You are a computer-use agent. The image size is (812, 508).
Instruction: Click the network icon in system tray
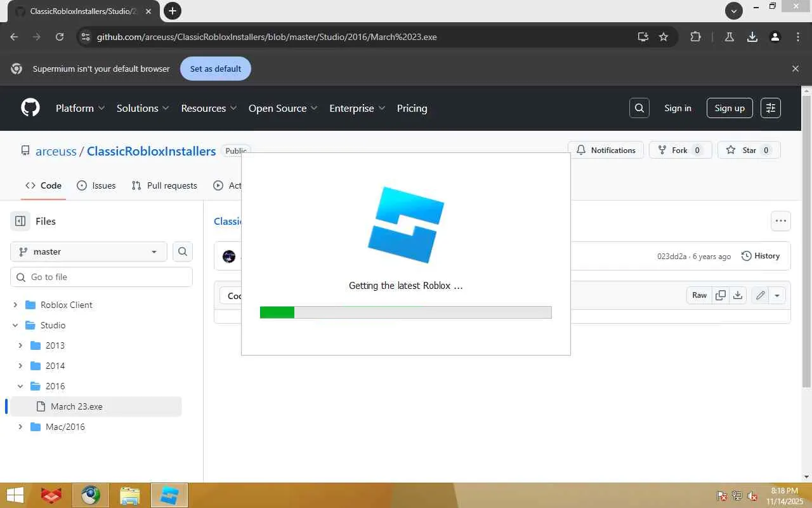(x=737, y=496)
